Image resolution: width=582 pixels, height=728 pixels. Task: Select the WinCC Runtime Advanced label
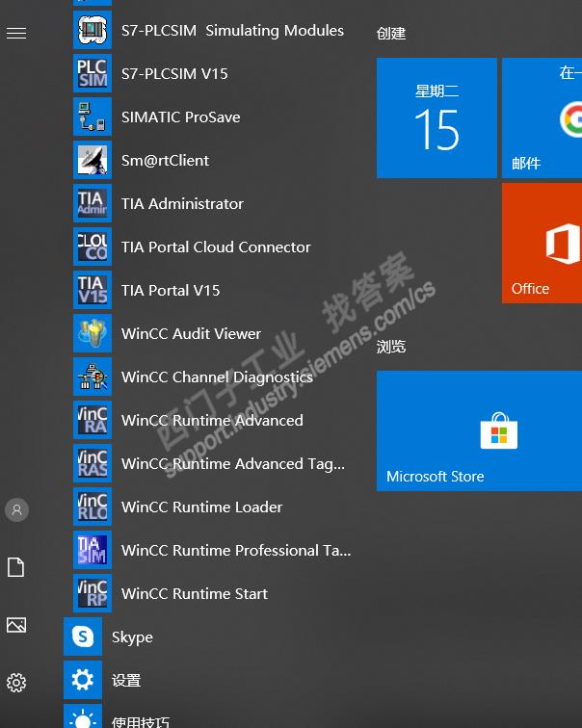pos(212,421)
